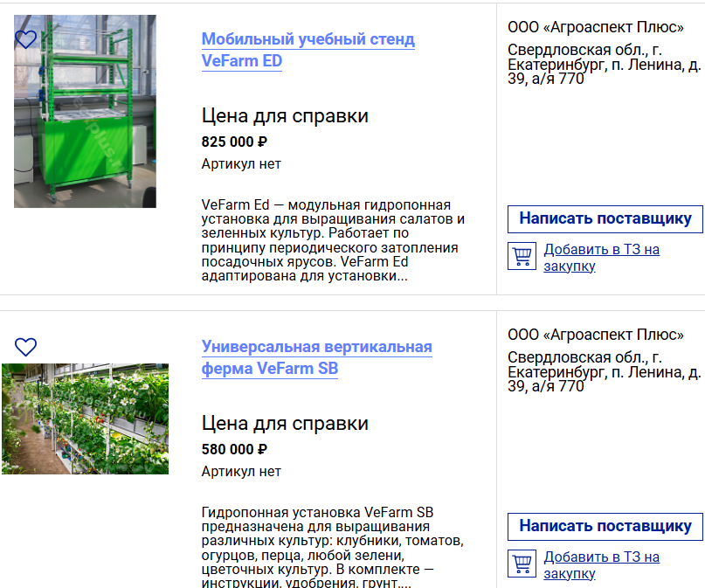This screenshot has width=705, height=588.
Task: Favorite the VeFarm SB farm with heart icon
Action: (25, 347)
